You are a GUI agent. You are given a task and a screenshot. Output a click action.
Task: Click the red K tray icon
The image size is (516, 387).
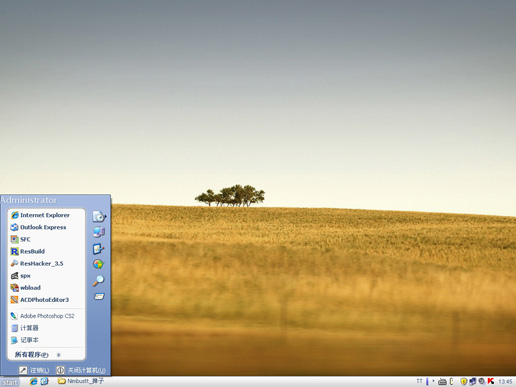(491, 381)
